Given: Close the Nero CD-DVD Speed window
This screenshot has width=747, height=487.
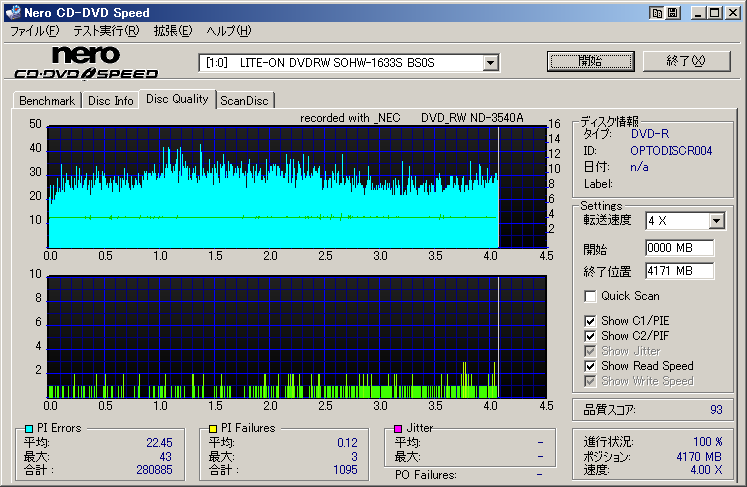Looking at the screenshot, I should click(733, 13).
